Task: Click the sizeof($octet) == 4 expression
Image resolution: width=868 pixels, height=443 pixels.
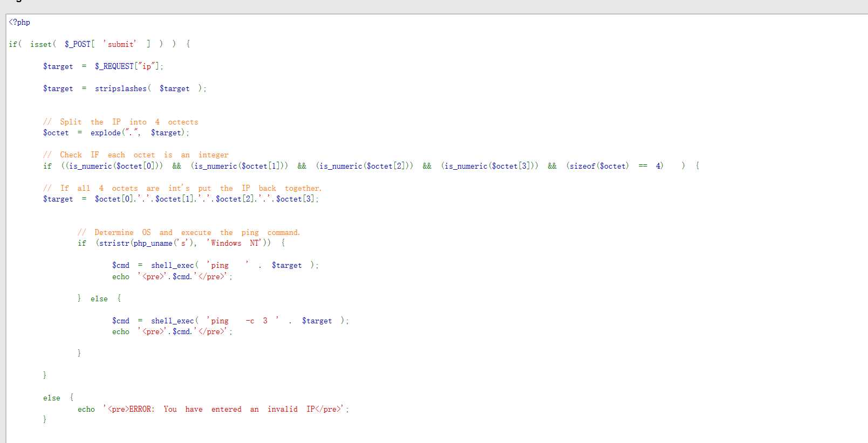Action: (614, 166)
